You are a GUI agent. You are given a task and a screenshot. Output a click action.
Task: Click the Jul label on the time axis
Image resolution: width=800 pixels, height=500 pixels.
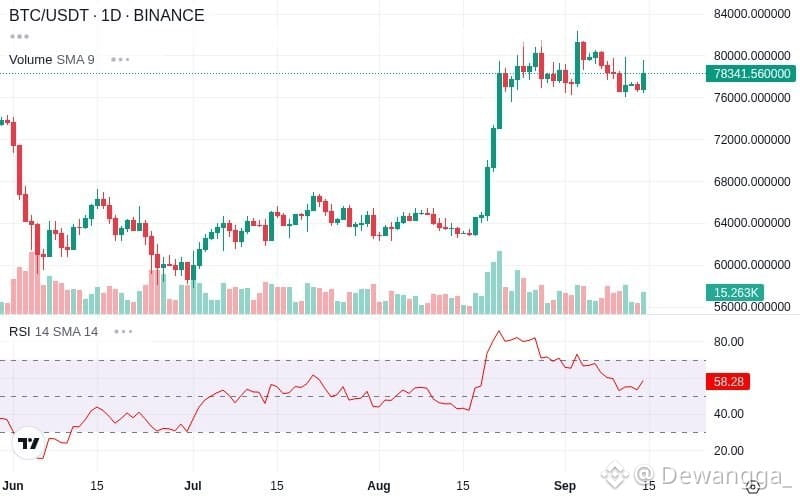[x=192, y=486]
